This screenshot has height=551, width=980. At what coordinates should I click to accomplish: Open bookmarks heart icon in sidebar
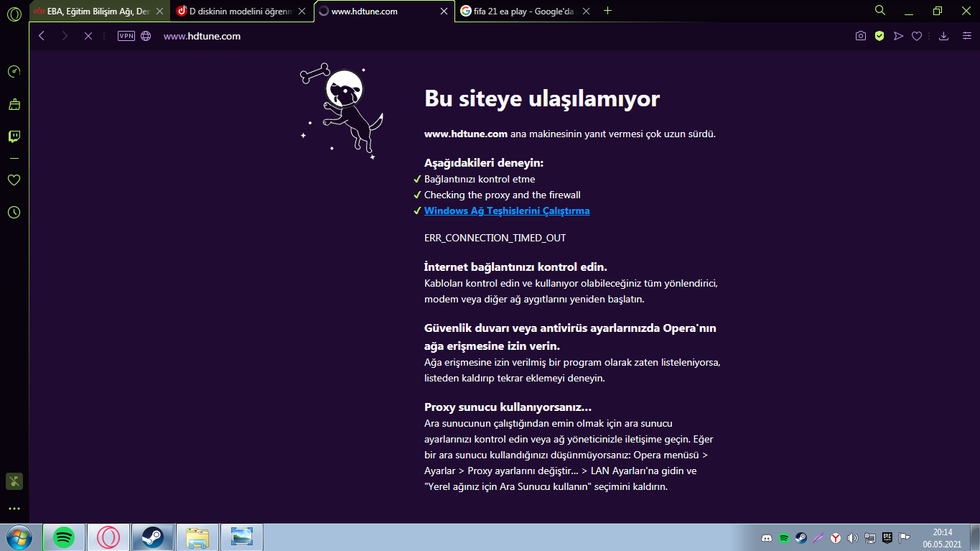(14, 180)
